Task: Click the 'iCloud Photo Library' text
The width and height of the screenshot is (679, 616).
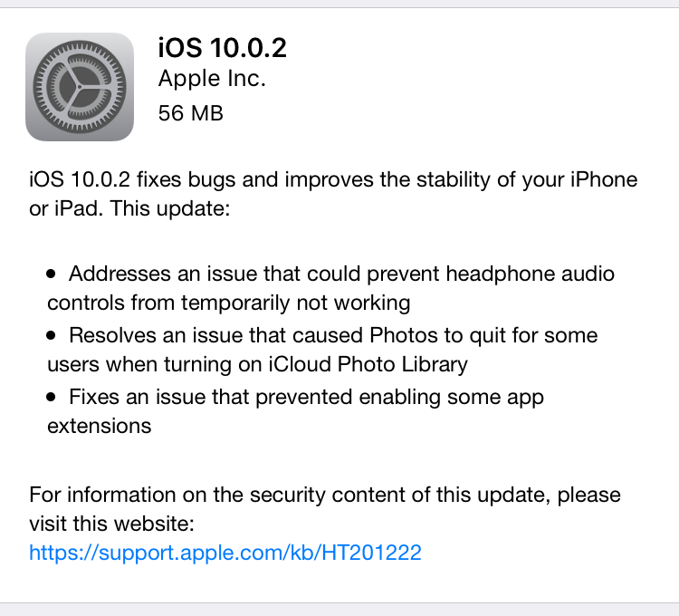Action: point(368,364)
